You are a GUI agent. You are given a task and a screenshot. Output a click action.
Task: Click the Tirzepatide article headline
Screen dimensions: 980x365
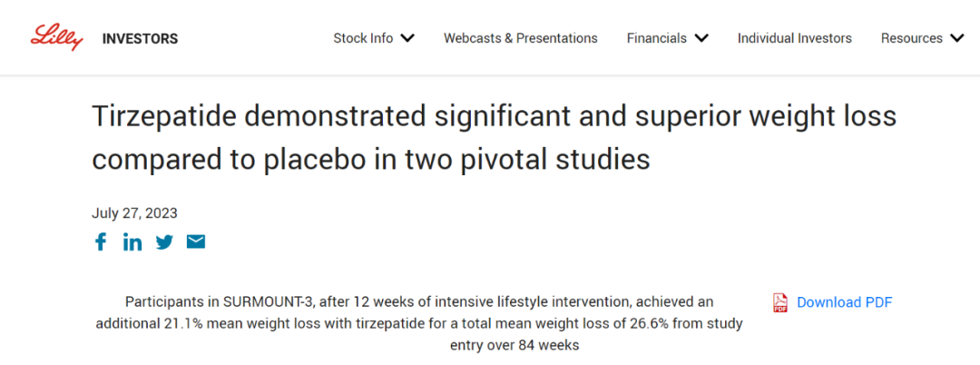(494, 138)
